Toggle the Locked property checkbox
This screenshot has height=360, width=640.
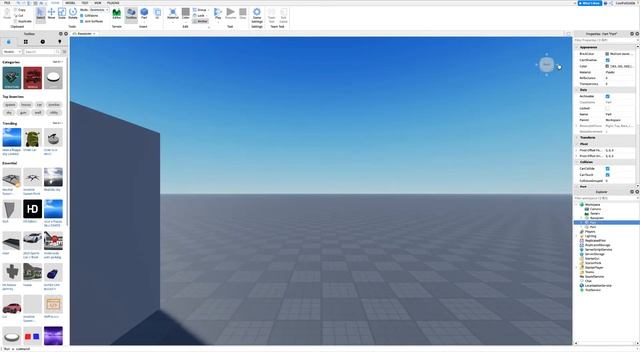[607, 108]
